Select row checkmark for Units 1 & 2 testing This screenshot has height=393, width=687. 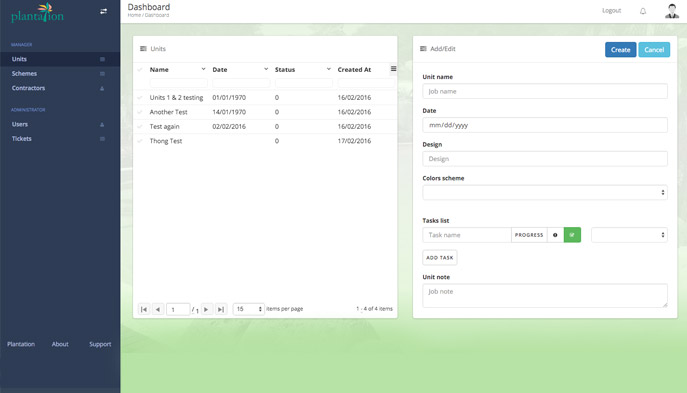click(x=140, y=98)
